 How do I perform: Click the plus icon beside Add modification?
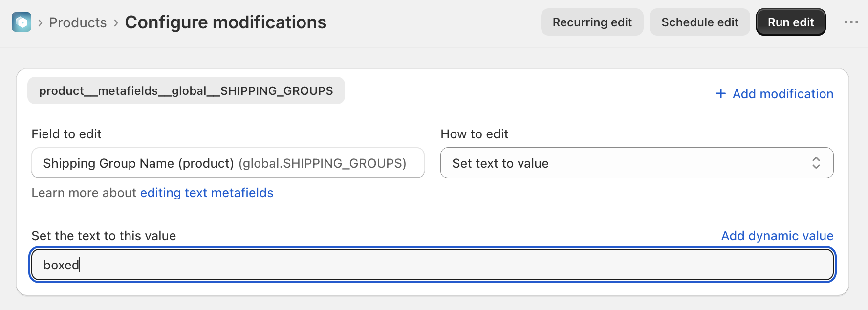point(720,93)
